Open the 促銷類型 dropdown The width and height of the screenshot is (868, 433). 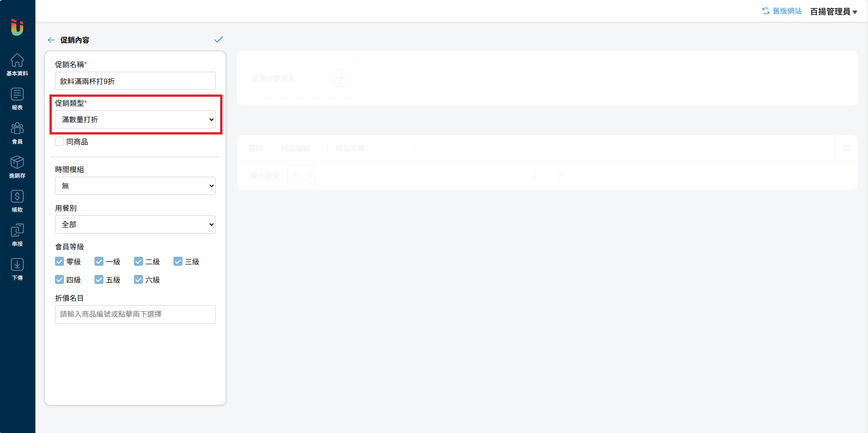[x=135, y=119]
